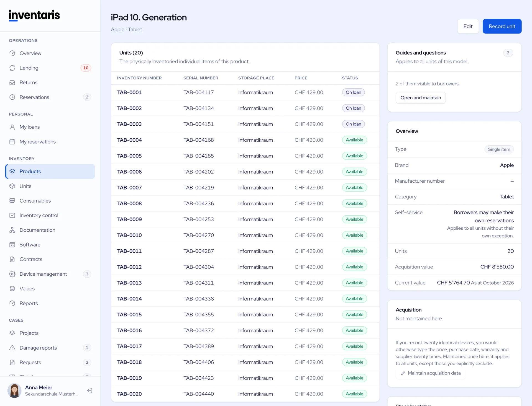
Task: Click the Documentation hierarchy icon
Action: pyautogui.click(x=12, y=230)
